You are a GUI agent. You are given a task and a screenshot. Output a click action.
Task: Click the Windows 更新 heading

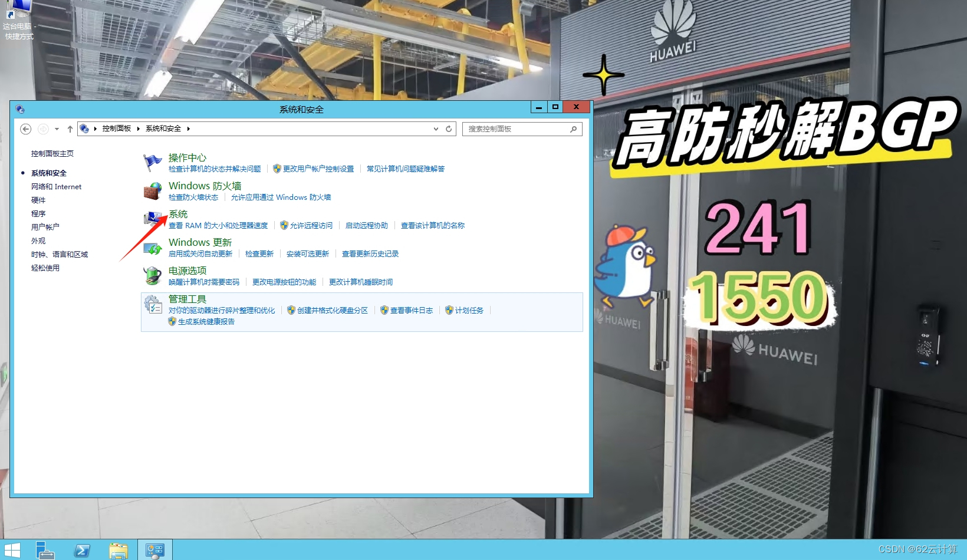200,242
